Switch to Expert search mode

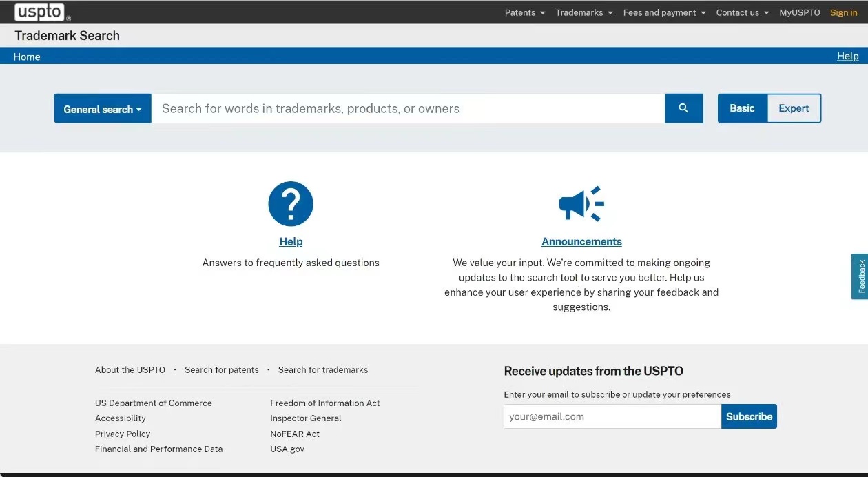coord(794,108)
